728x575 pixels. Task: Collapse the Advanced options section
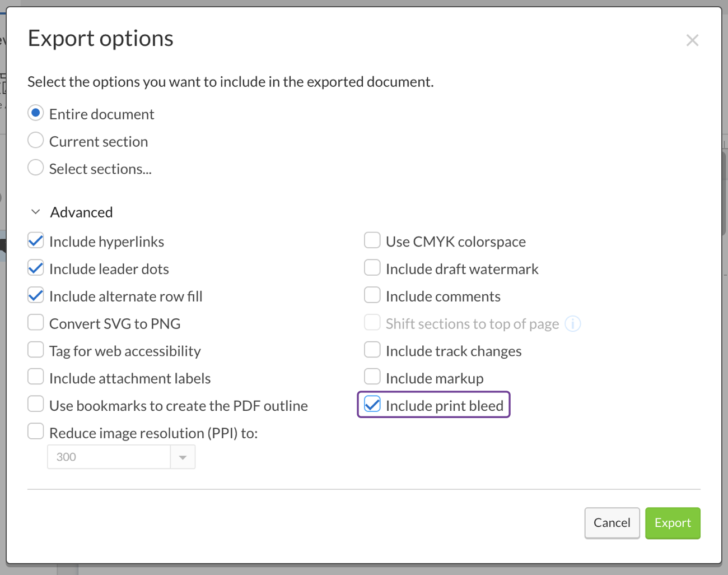(35, 212)
